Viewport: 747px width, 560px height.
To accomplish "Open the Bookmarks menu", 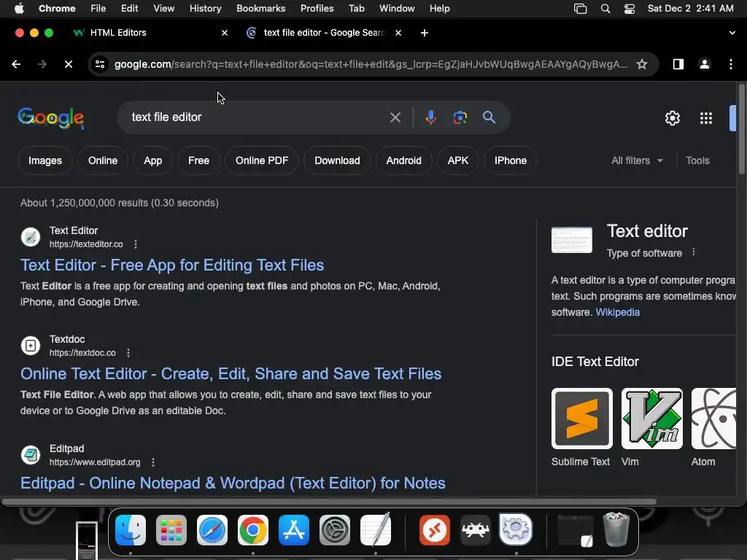I will pos(260,9).
